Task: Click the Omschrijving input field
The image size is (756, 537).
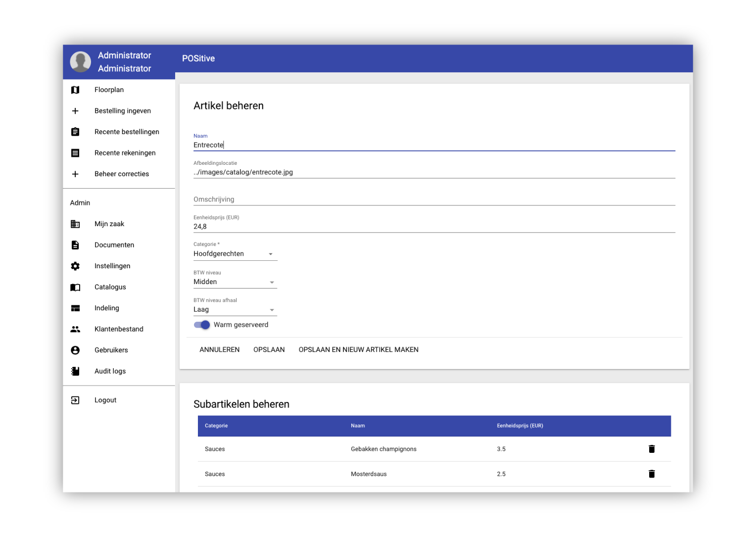Action: tap(433, 199)
